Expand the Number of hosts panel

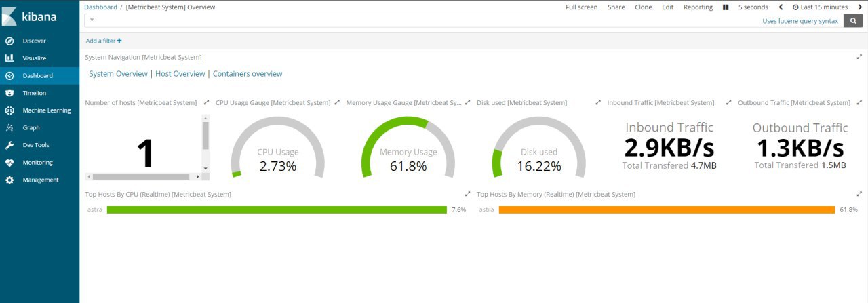pyautogui.click(x=206, y=102)
